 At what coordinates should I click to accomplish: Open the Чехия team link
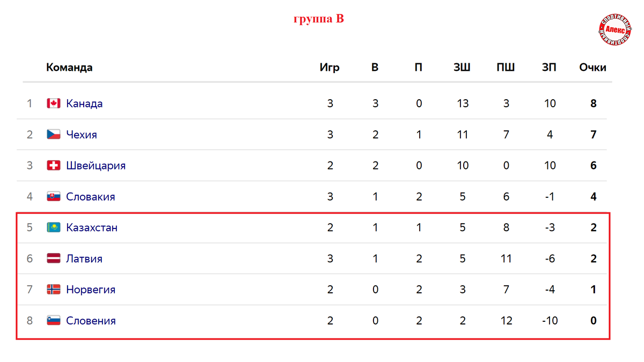(x=82, y=135)
